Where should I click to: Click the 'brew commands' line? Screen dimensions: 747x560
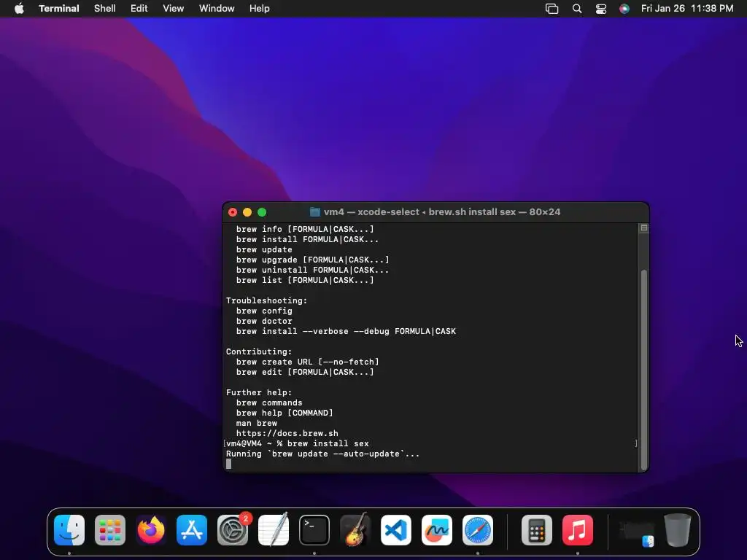point(269,402)
